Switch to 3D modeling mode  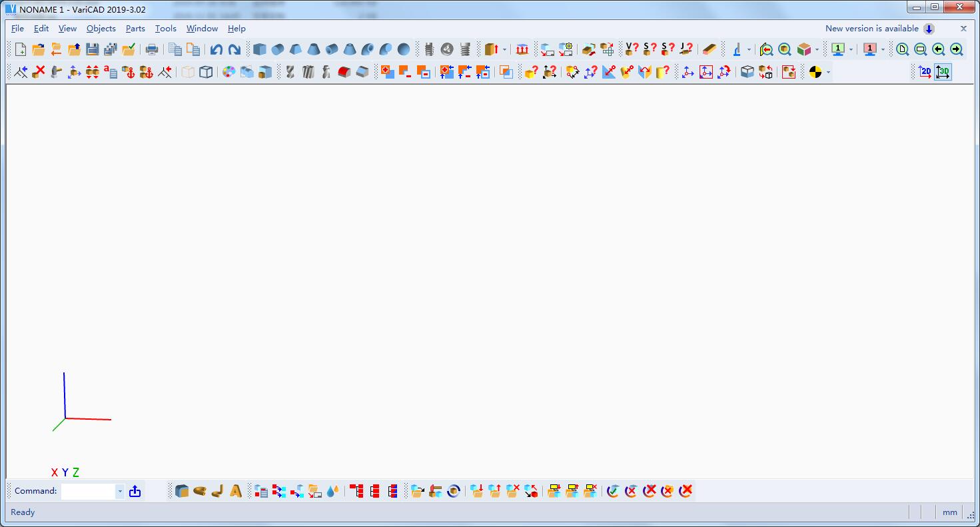943,71
